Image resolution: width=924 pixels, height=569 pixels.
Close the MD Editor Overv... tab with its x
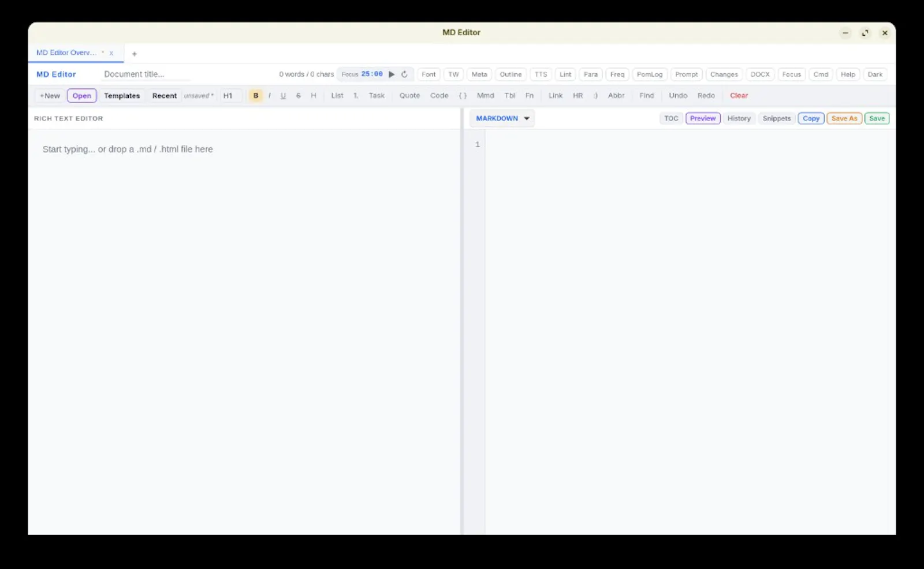(x=111, y=53)
